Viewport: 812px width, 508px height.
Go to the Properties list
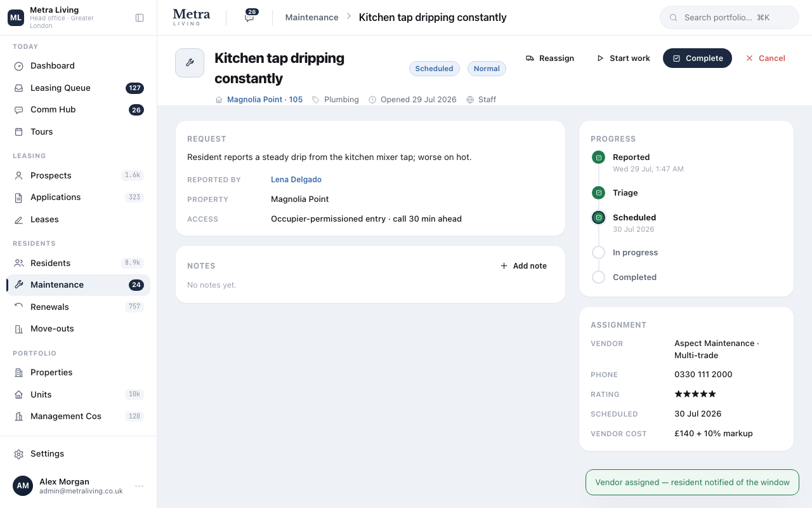click(x=79, y=373)
